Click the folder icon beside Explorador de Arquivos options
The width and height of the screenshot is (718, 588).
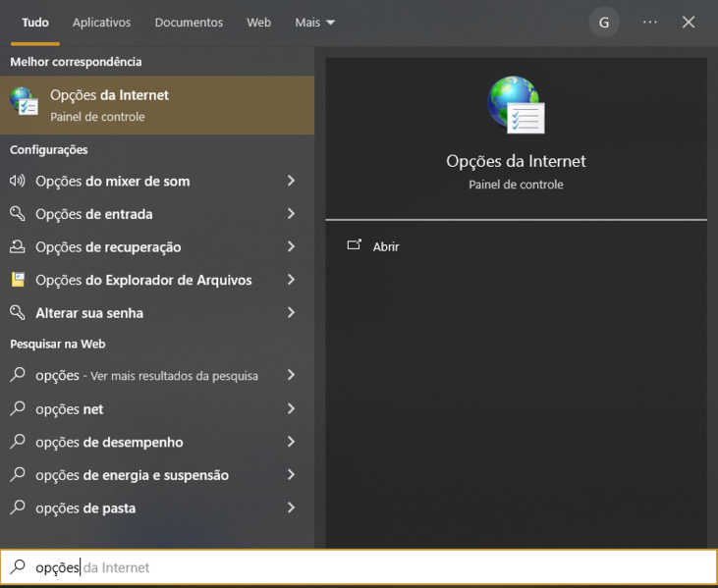pyautogui.click(x=18, y=280)
